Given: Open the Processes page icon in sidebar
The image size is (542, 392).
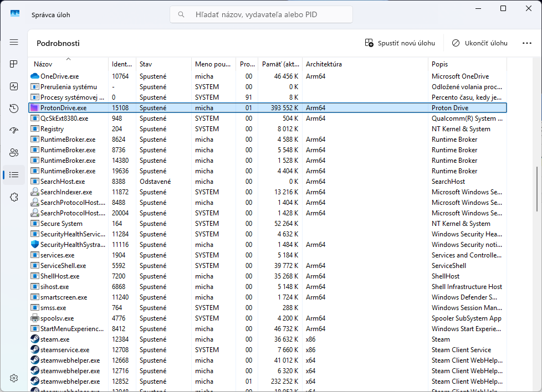Looking at the screenshot, I should click(x=14, y=64).
